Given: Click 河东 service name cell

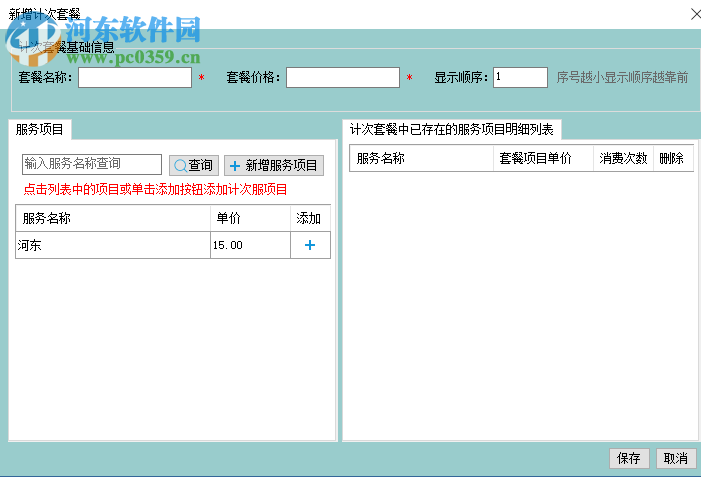Looking at the screenshot, I should coord(113,245).
